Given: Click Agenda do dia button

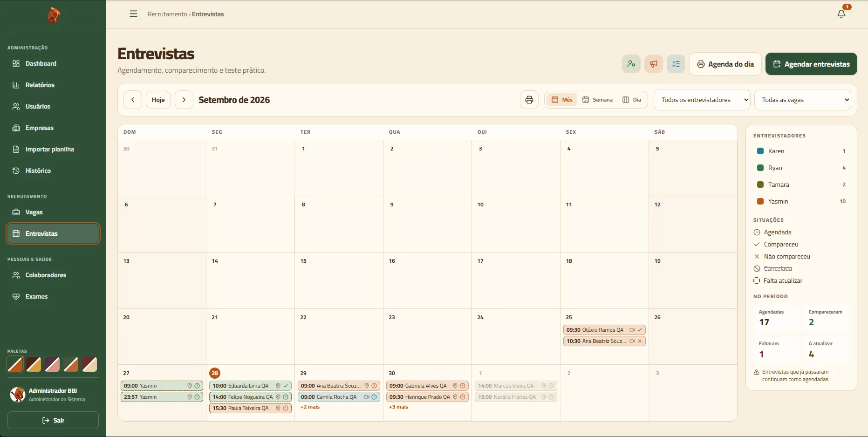Looking at the screenshot, I should tap(725, 64).
